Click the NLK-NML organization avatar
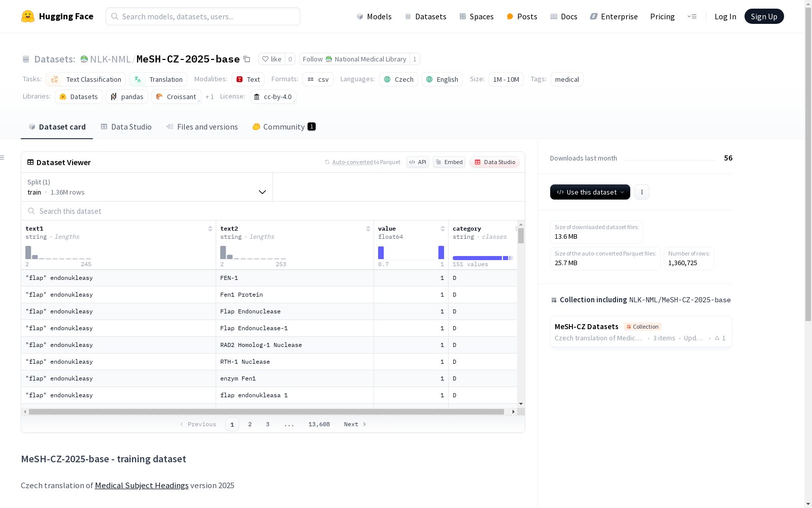Image resolution: width=812 pixels, height=508 pixels. point(84,59)
